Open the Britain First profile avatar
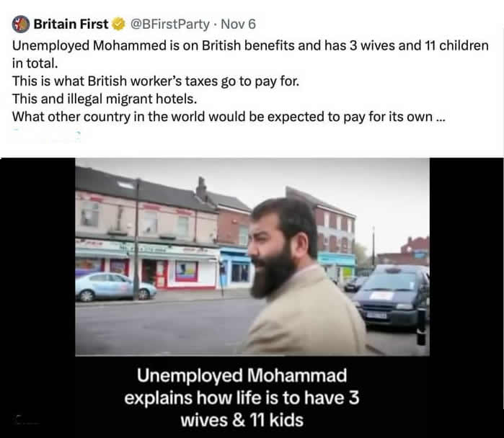Viewport: 504px width, 438px height. coord(21,24)
